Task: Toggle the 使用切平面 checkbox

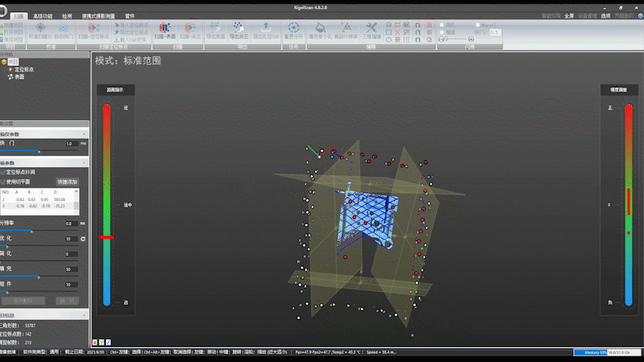Action: pos(3,182)
